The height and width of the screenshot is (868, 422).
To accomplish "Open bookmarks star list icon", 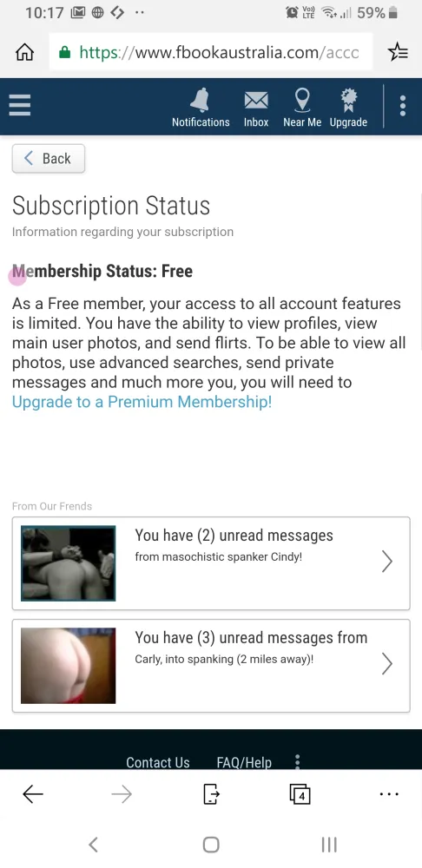I will click(398, 53).
